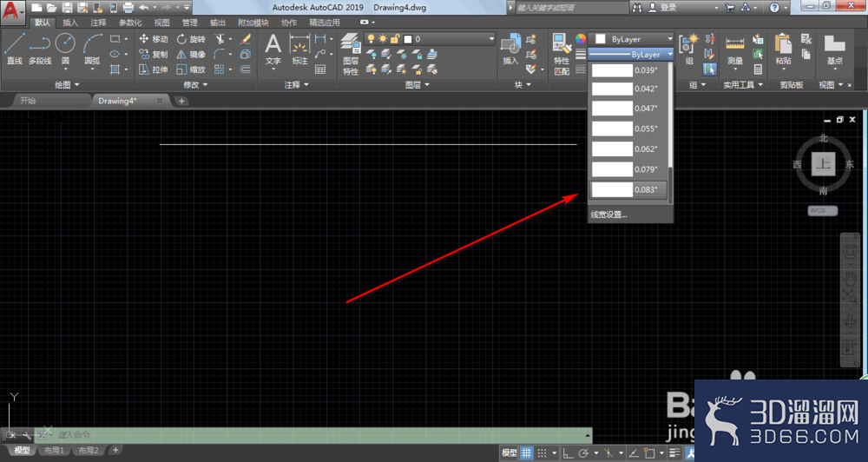
Task: Toggle object snap tracking in status bar
Action: tap(634, 452)
